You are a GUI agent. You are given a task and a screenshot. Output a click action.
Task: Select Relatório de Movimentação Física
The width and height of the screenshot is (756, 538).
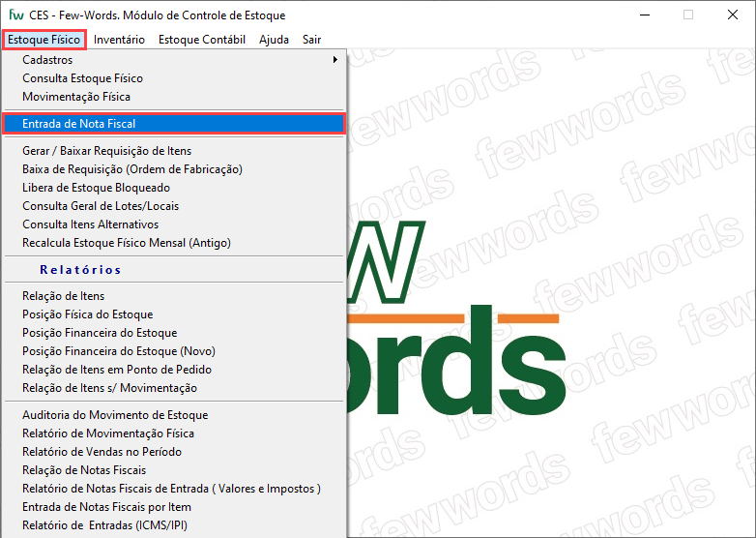[x=174, y=433]
